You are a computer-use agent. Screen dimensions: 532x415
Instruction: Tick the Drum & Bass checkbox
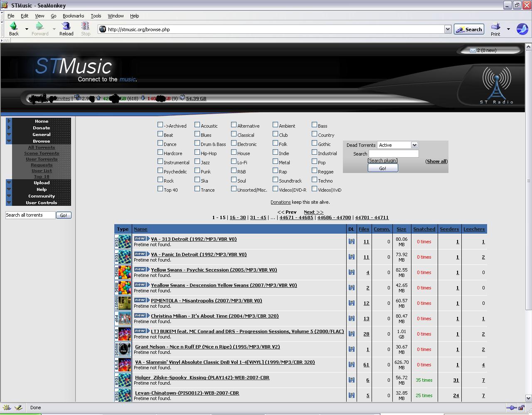[197, 143]
